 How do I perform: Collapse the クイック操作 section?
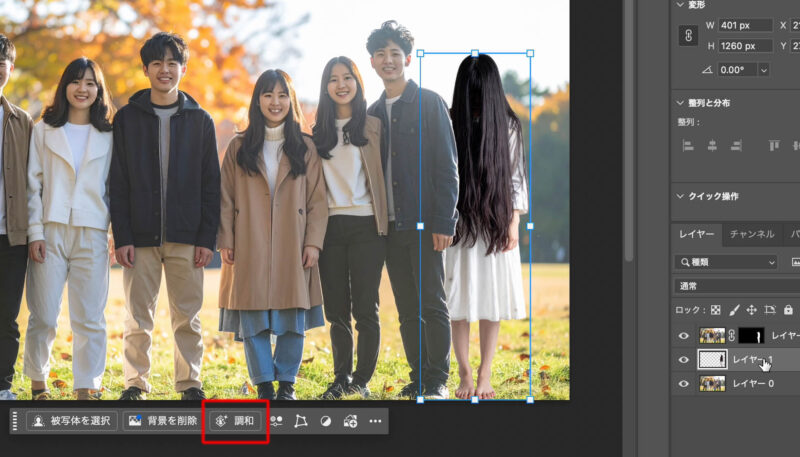(x=680, y=196)
